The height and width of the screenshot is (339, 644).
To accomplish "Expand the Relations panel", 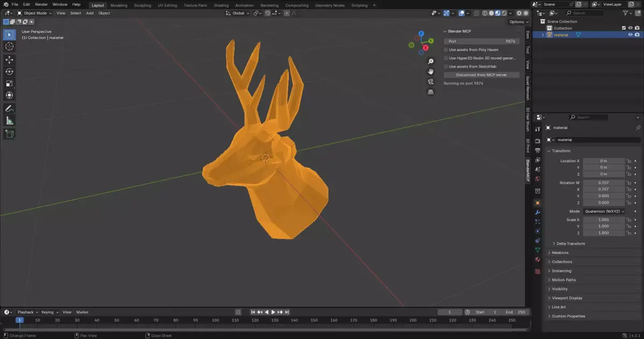I will 560,253.
